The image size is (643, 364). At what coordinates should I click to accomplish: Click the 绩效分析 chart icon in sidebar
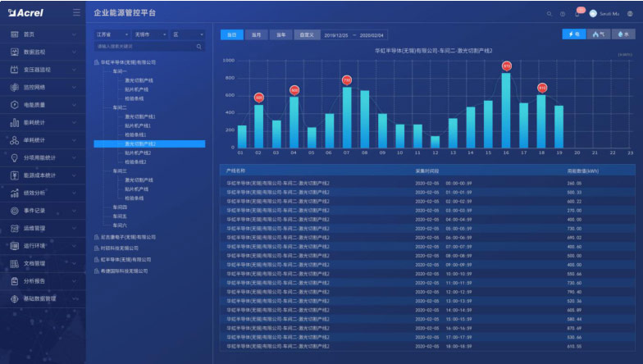(14, 193)
